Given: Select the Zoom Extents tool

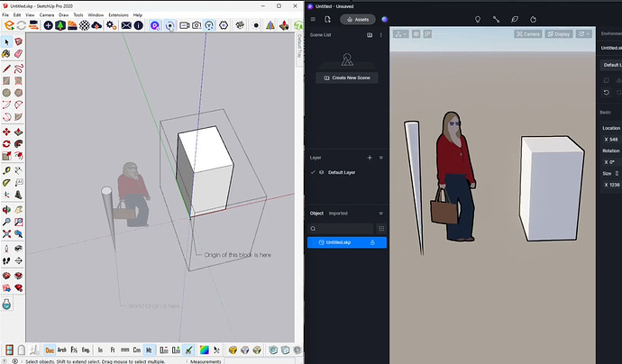Looking at the screenshot, I should tap(6, 234).
